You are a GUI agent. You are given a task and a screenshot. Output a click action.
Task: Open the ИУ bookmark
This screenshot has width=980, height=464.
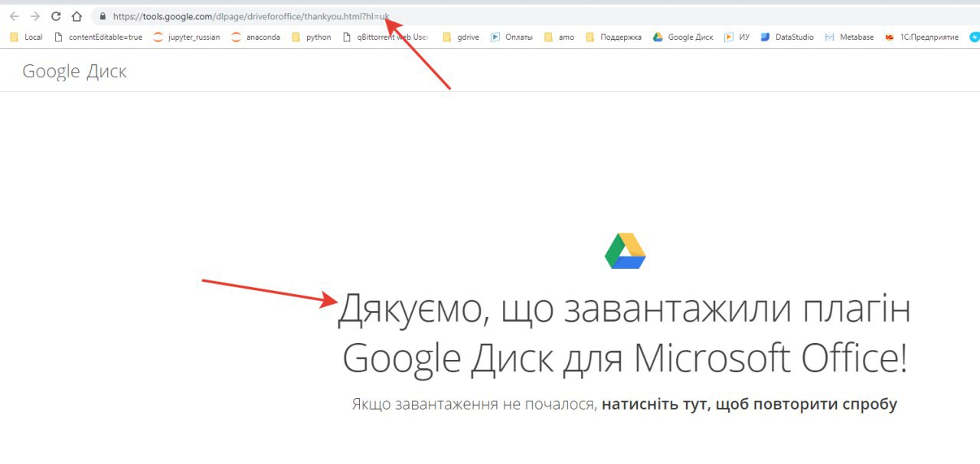(737, 37)
